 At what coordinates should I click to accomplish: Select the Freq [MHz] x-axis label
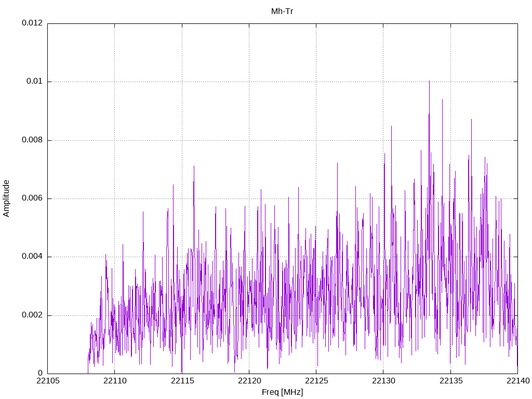(282, 392)
